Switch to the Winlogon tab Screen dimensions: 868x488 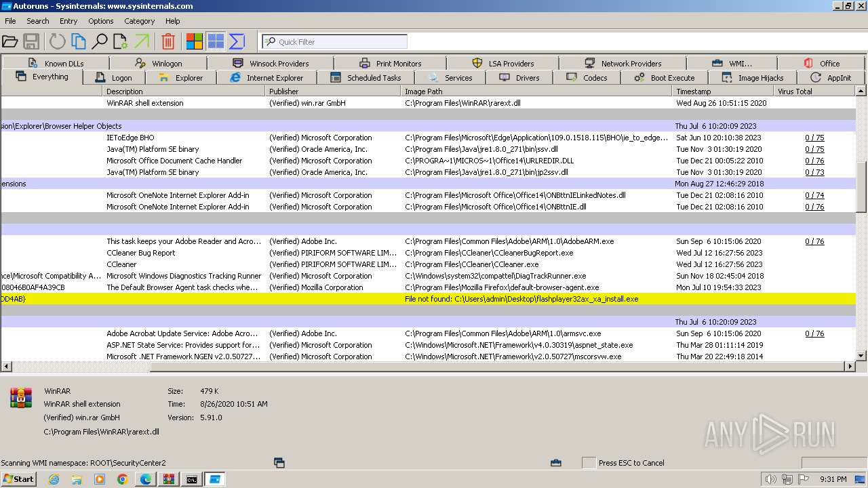[159, 63]
